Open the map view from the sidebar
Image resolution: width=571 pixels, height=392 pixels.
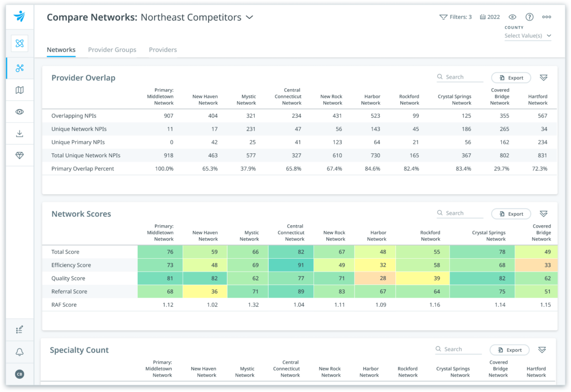click(20, 90)
